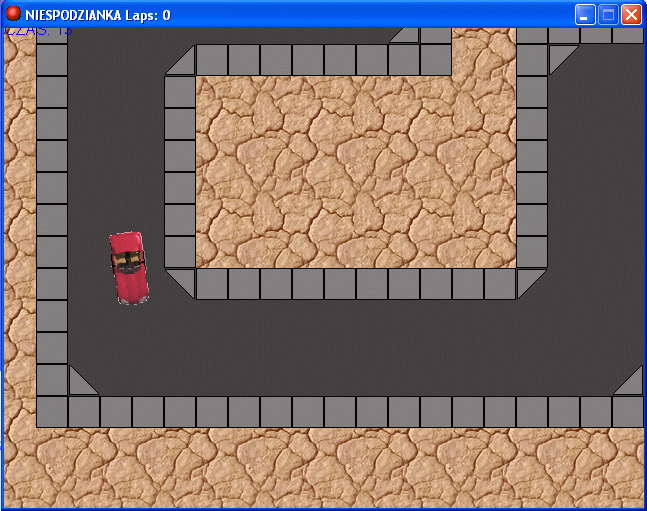Maximize the NIESPODZIANKA game window

[x=608, y=15]
